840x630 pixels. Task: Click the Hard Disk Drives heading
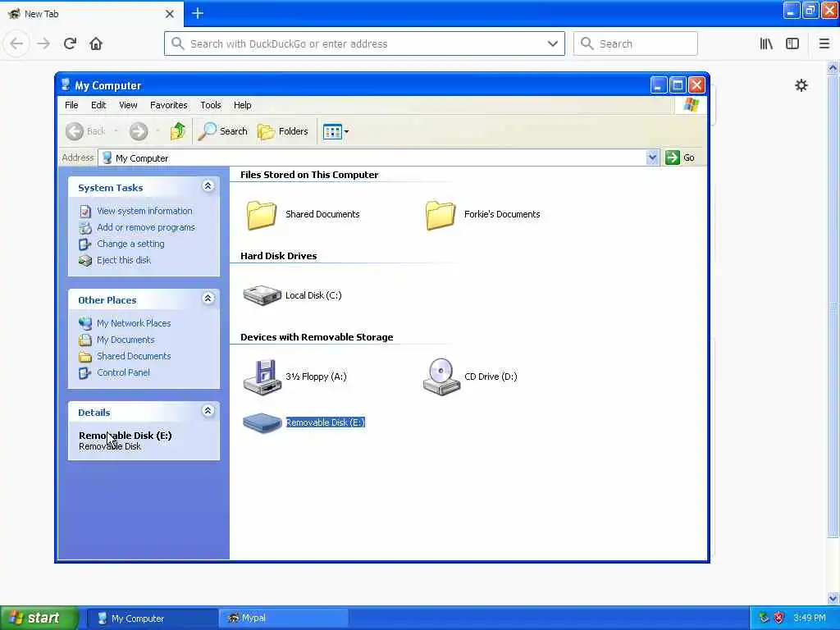(x=279, y=256)
